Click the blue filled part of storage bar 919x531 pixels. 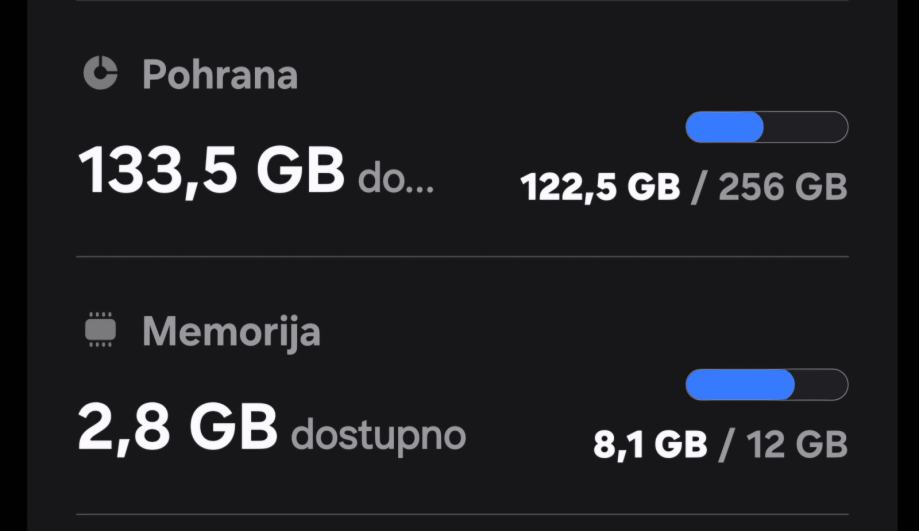724,127
